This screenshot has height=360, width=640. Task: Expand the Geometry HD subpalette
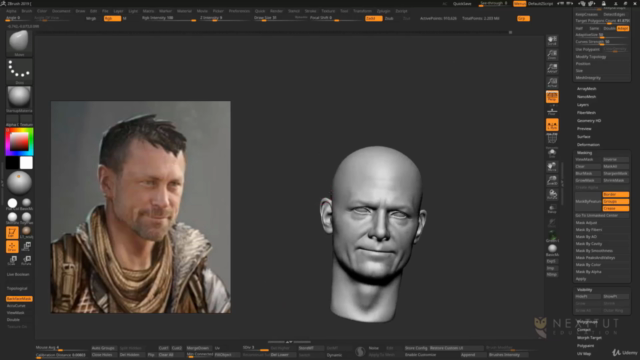point(589,121)
